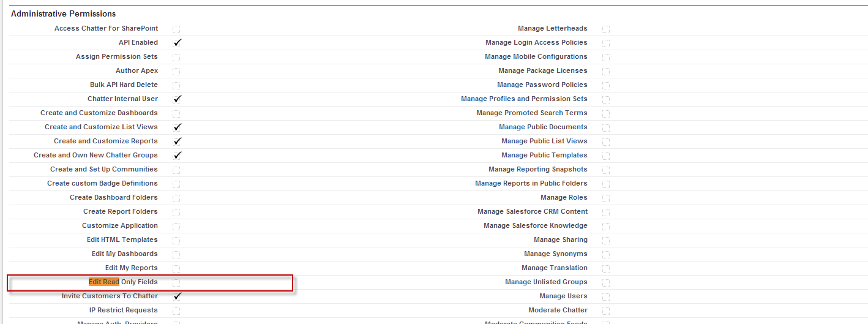Click the Manage Synonyms label text

[x=556, y=254]
